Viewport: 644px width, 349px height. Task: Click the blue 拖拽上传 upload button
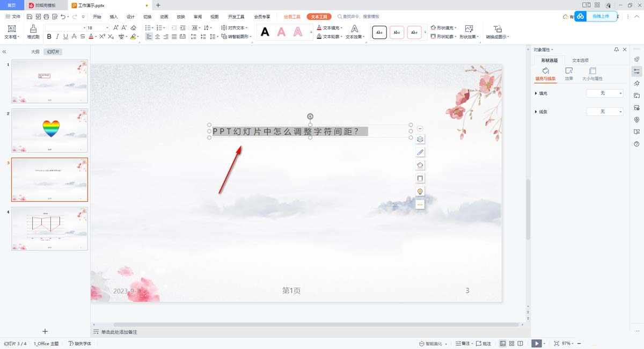(596, 17)
